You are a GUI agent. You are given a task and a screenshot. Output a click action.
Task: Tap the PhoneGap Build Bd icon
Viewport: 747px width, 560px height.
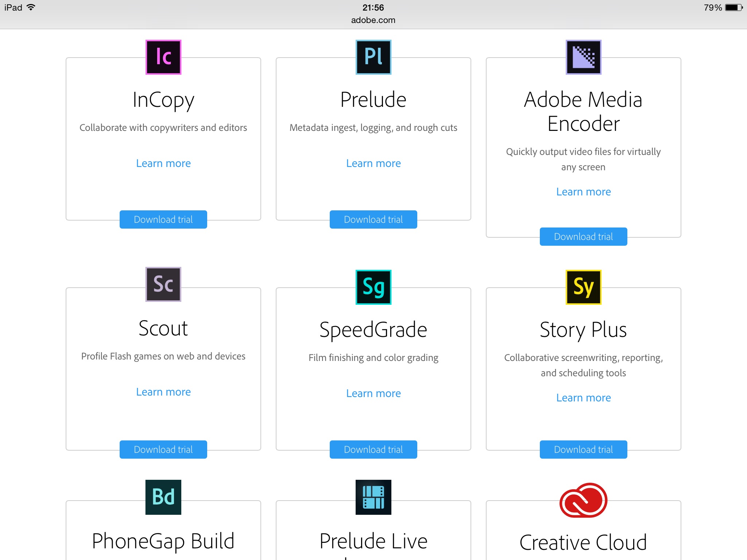(x=163, y=497)
